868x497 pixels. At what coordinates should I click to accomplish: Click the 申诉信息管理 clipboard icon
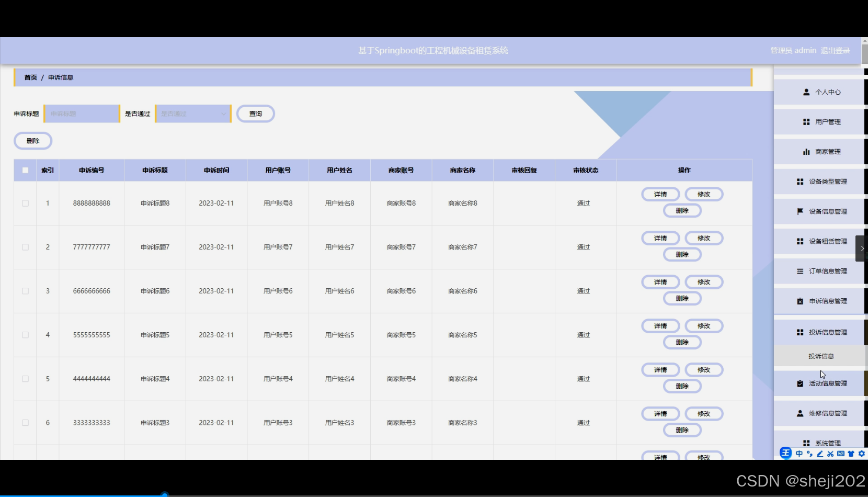[x=800, y=301]
